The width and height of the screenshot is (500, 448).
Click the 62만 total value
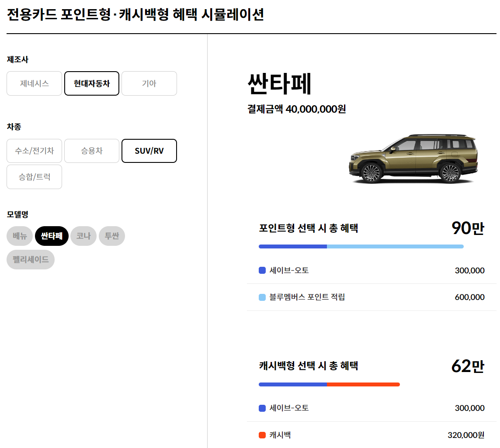click(468, 366)
